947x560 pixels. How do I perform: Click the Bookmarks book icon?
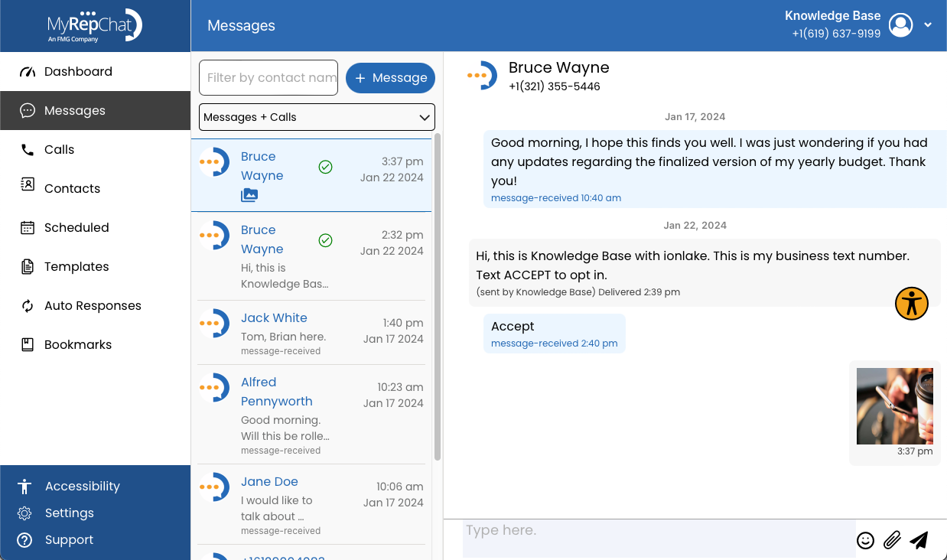[28, 344]
